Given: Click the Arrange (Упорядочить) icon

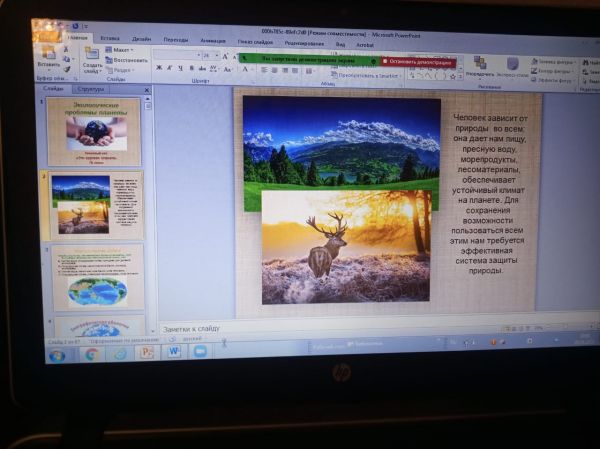Looking at the screenshot, I should pos(480,64).
